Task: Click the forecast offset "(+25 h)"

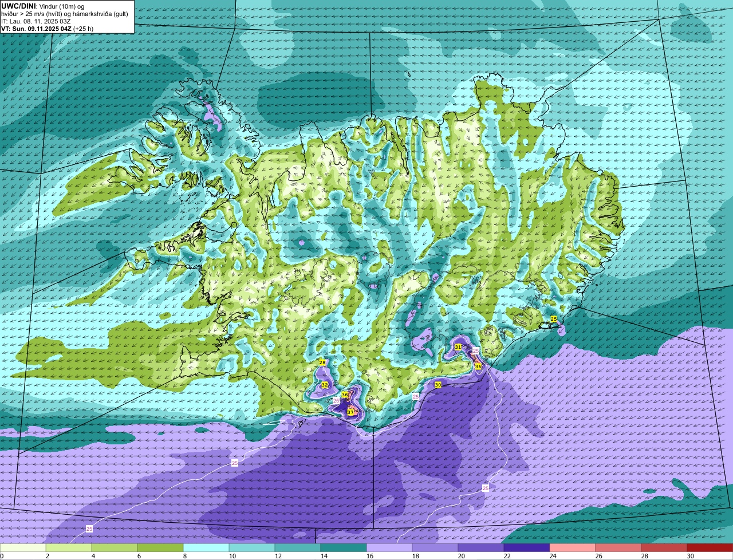Action: tap(84, 29)
